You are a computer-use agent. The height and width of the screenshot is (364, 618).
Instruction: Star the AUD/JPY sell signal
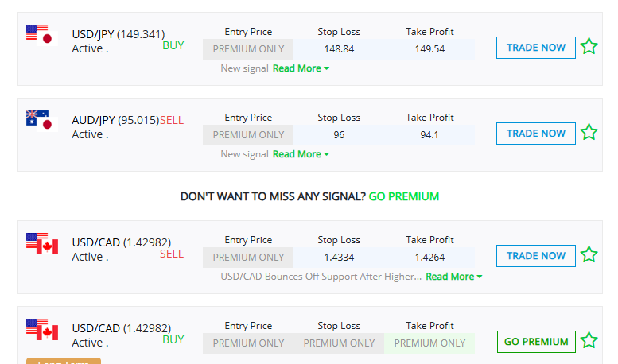click(x=589, y=133)
